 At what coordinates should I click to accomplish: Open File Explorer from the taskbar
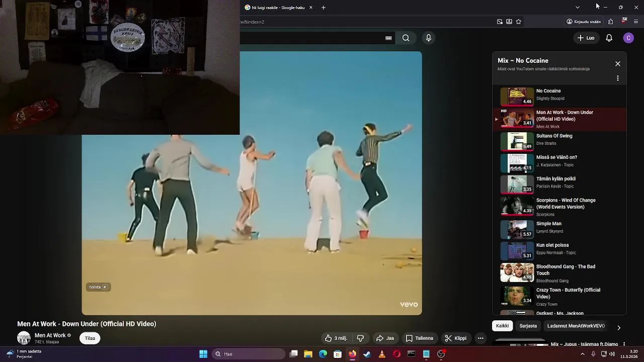(308, 354)
